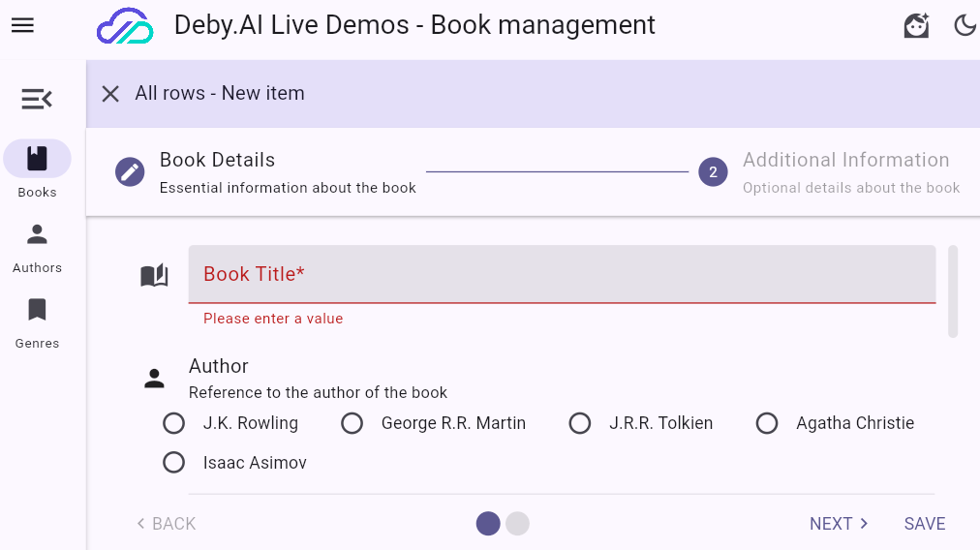The height and width of the screenshot is (550, 980).
Task: Save the new book item
Action: point(924,524)
